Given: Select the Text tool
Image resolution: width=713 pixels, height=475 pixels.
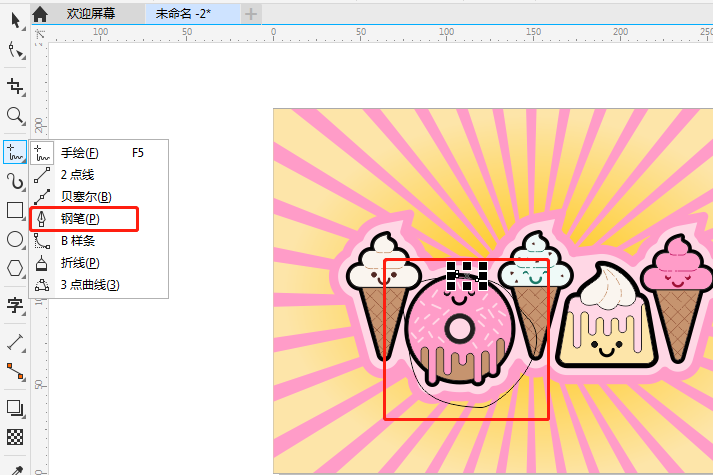Looking at the screenshot, I should (15, 304).
